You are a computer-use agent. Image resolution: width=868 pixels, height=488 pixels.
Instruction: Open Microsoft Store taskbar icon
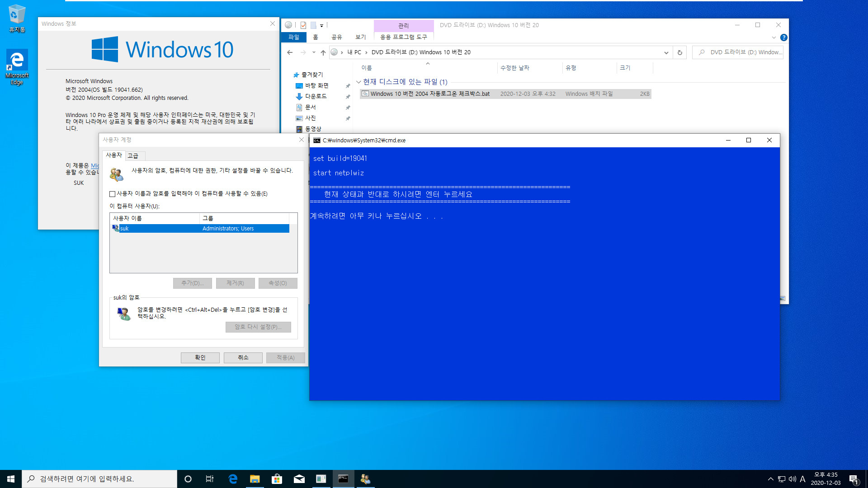pyautogui.click(x=277, y=479)
